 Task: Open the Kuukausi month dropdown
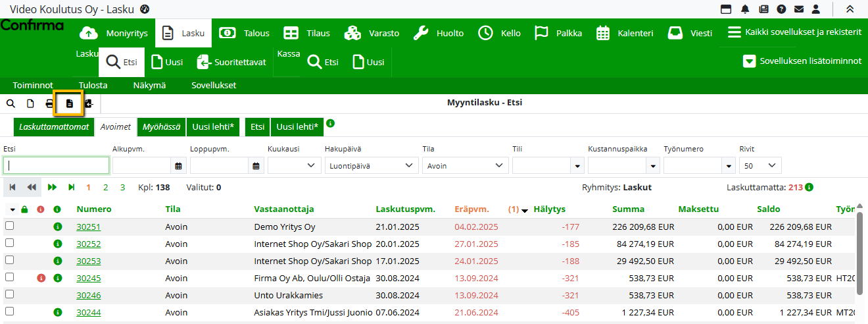point(294,166)
